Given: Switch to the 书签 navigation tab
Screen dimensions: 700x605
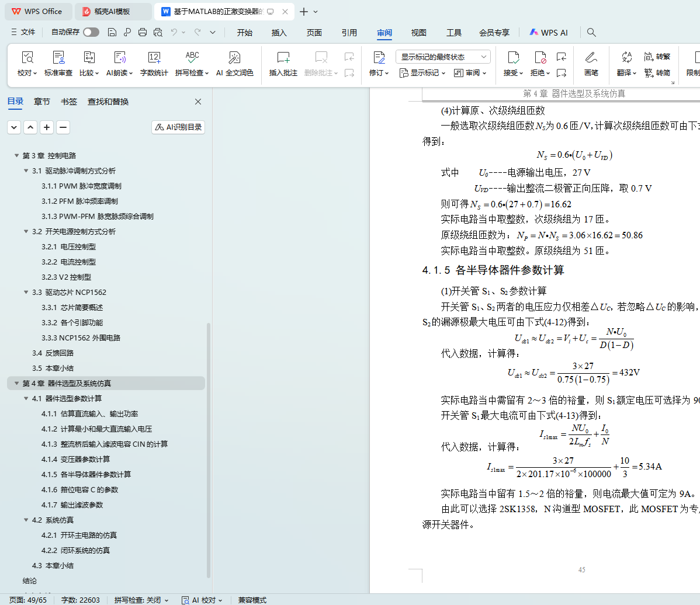Looking at the screenshot, I should [x=69, y=102].
